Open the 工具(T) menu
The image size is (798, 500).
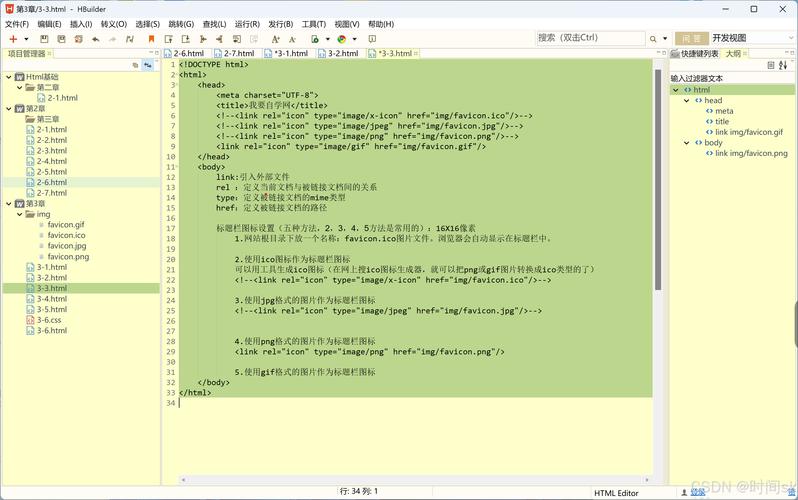point(313,24)
